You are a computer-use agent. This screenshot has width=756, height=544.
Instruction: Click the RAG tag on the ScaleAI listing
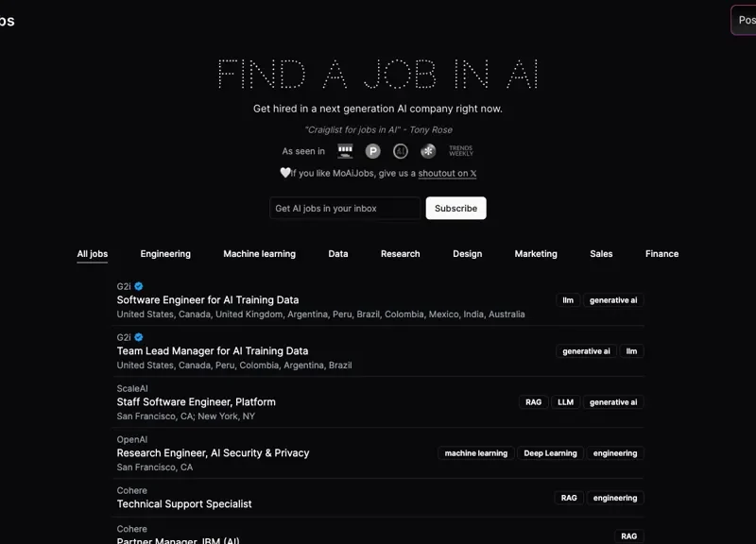[x=533, y=401]
